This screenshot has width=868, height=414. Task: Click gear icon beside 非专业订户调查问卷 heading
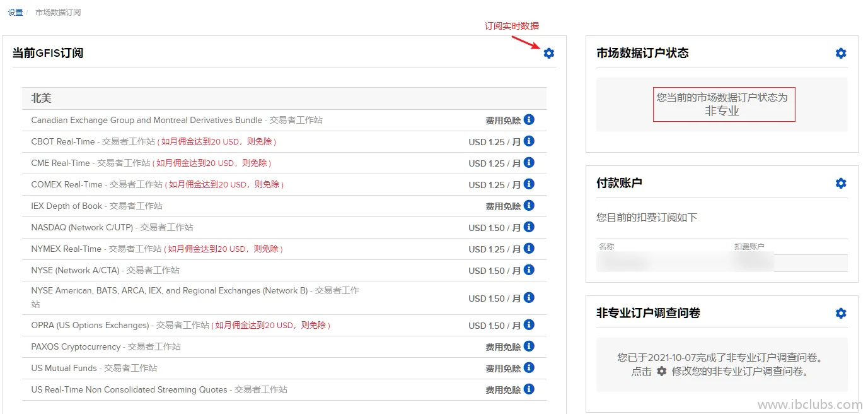pos(840,314)
